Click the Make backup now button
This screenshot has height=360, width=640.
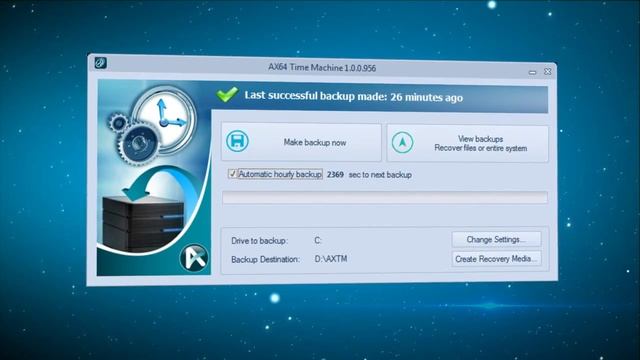pyautogui.click(x=301, y=142)
